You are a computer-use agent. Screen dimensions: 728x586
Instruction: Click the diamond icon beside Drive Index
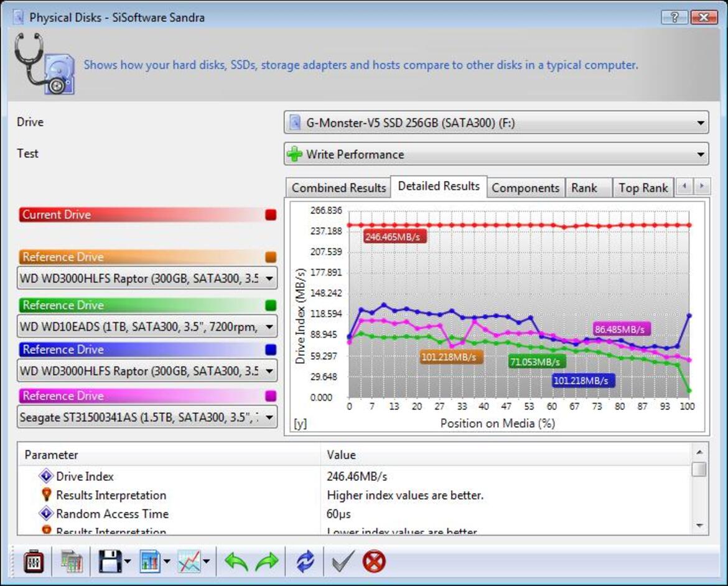click(46, 476)
